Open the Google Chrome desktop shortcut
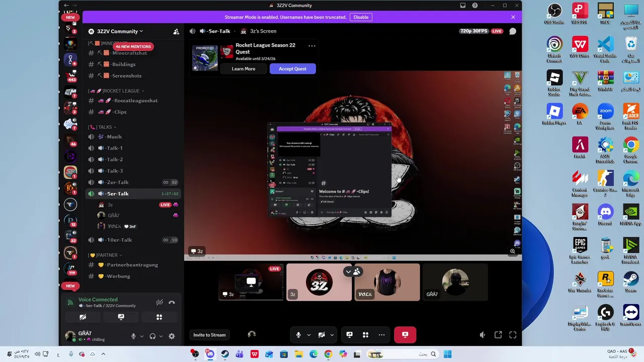Screen dimensions: 644x362 tap(631, 150)
